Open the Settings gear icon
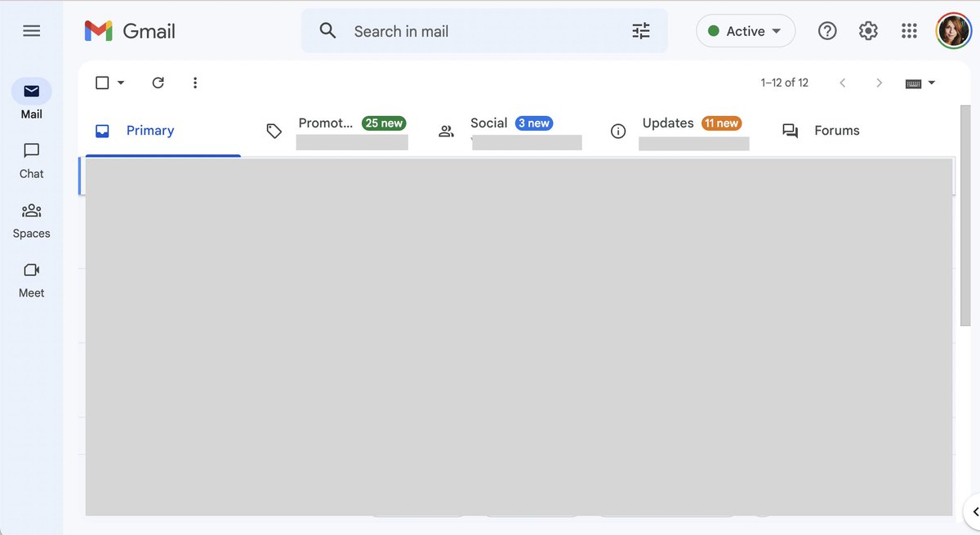 [x=868, y=31]
